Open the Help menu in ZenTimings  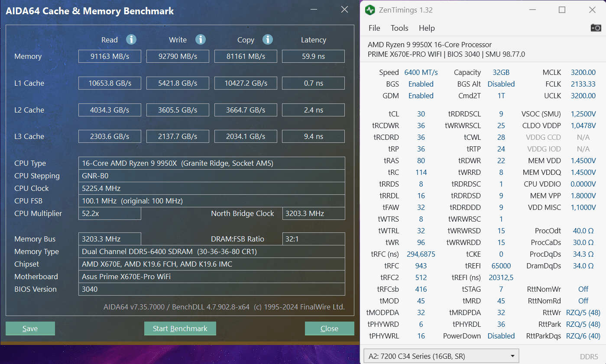click(427, 28)
